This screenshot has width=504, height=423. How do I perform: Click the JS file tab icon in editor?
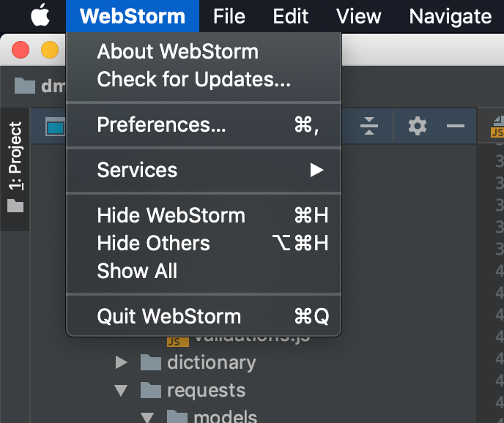tap(497, 127)
